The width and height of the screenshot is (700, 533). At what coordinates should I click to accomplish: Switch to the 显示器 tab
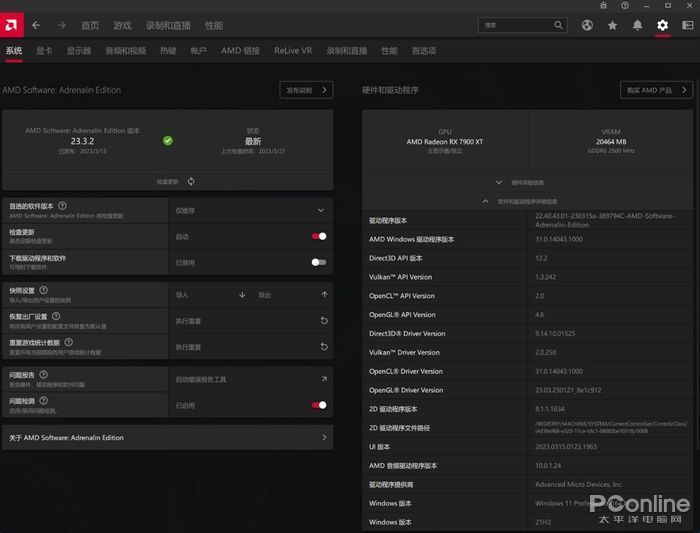79,50
